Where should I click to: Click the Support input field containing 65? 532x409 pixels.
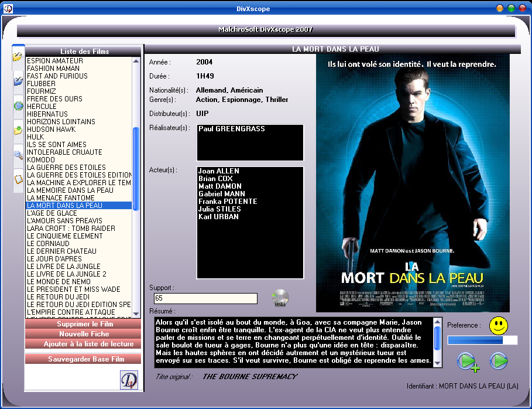[205, 298]
